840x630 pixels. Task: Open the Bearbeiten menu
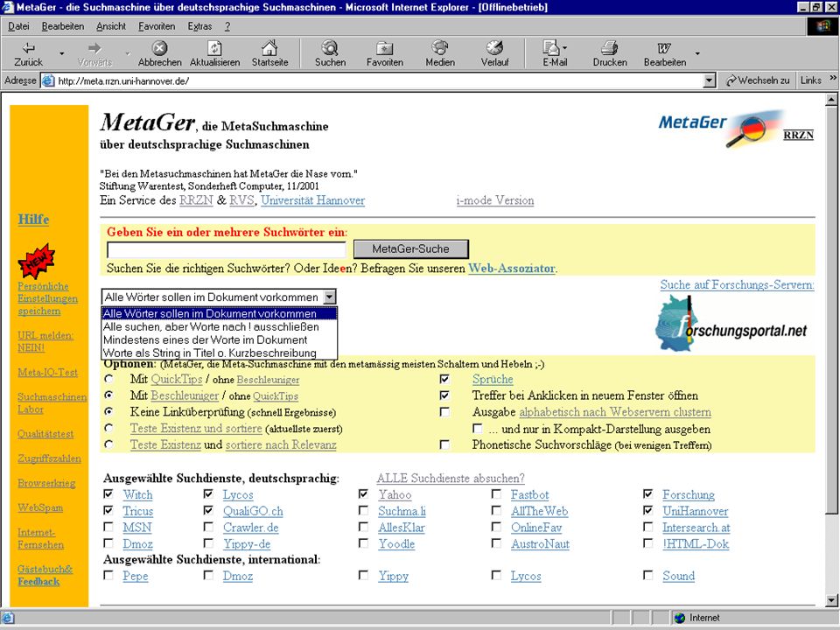click(63, 26)
